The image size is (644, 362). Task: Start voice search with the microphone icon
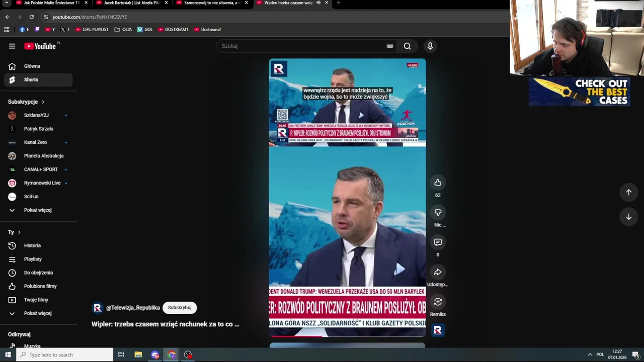tap(430, 46)
